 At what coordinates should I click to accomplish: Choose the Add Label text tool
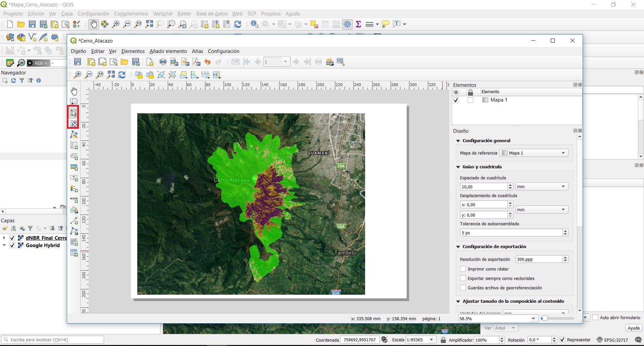[74, 178]
